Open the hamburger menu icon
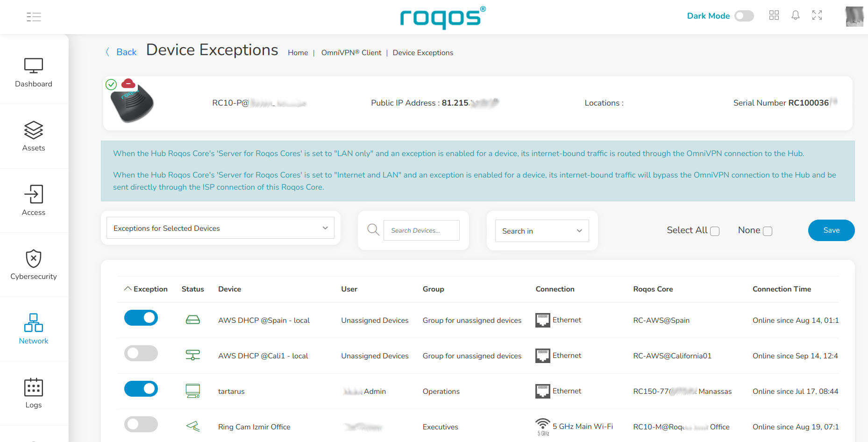 click(x=34, y=17)
